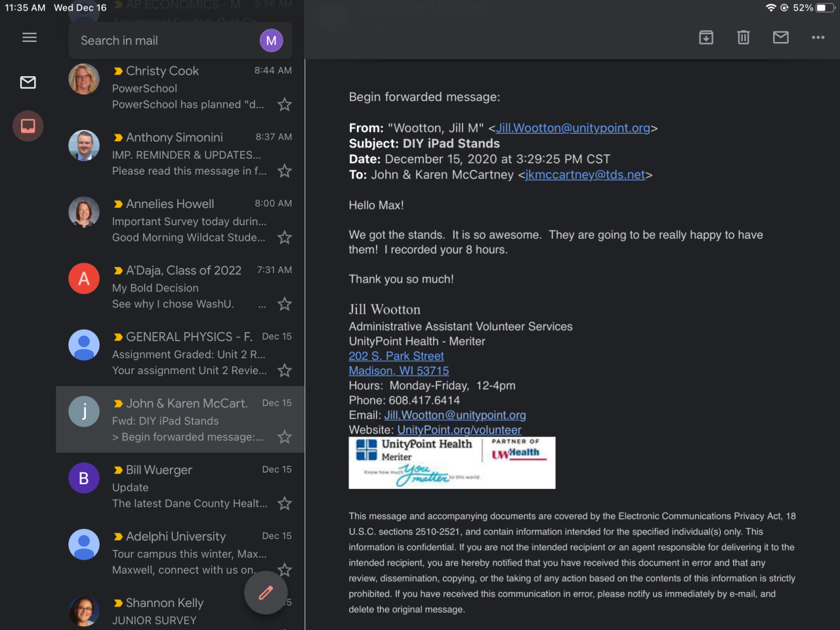Click in the Search in mail field
The height and width of the screenshot is (630, 840).
click(164, 41)
